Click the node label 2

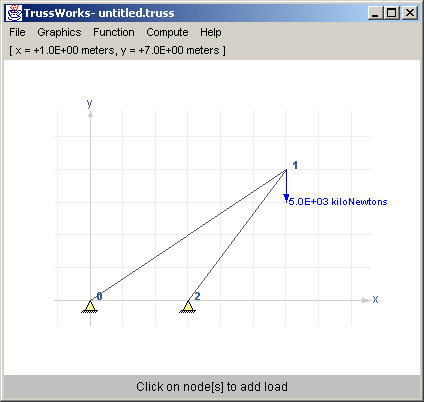click(x=197, y=296)
